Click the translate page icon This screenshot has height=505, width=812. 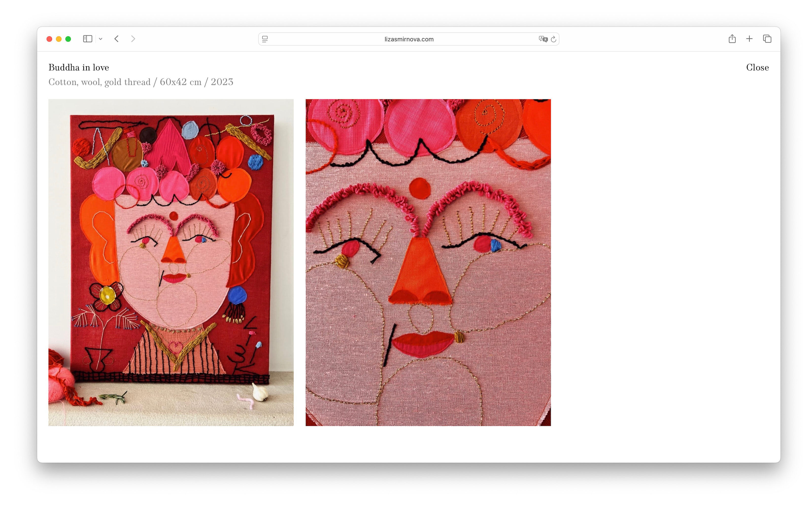(x=543, y=39)
